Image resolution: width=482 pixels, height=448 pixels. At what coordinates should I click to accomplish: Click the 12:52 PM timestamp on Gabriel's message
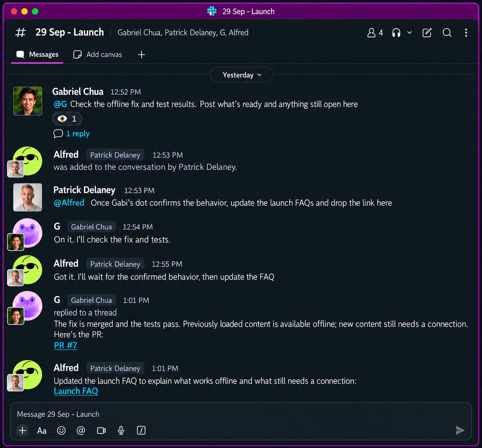(126, 92)
